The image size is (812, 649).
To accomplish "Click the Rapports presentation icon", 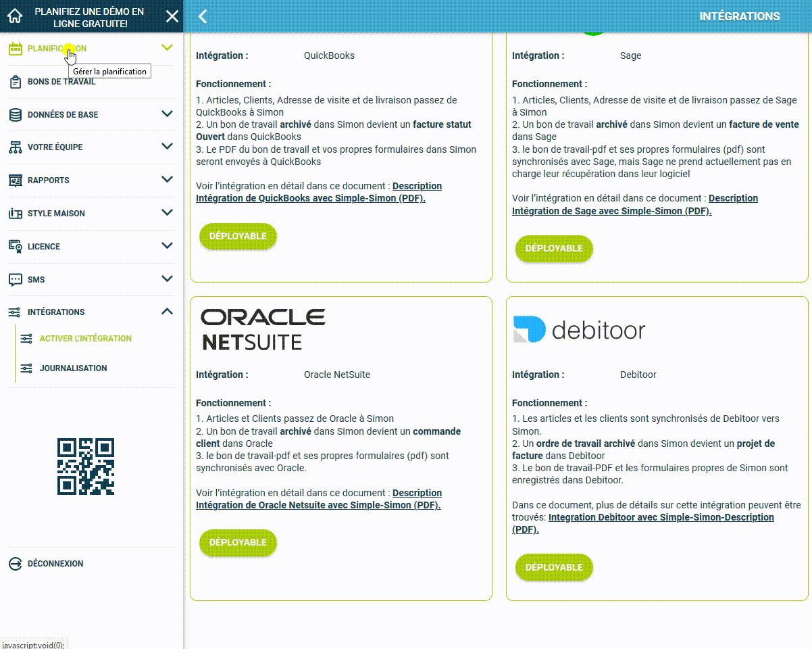I will [x=15, y=181].
